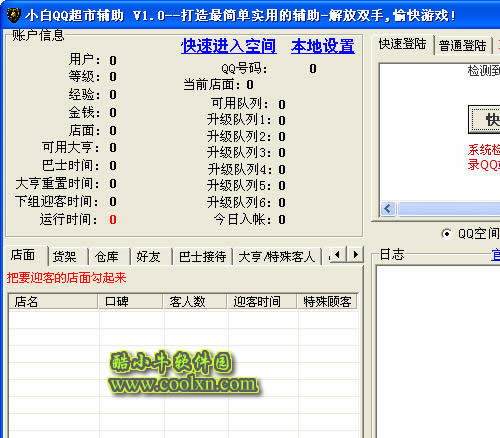Click the app logo icon in title bar
The image size is (500, 438).
pyautogui.click(x=14, y=15)
